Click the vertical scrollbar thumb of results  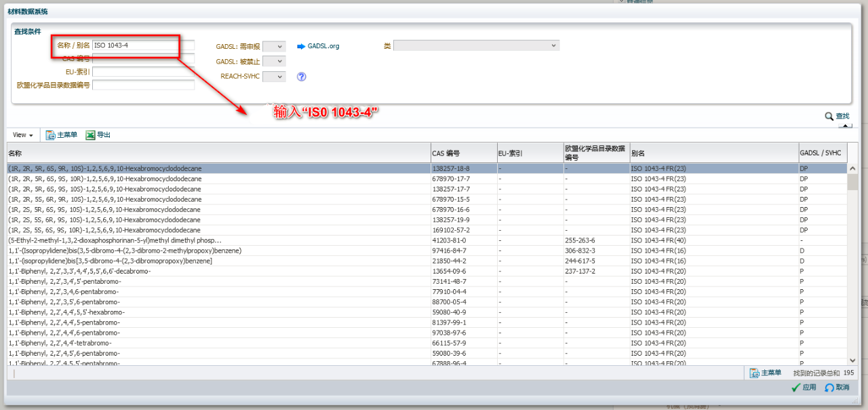(852, 182)
